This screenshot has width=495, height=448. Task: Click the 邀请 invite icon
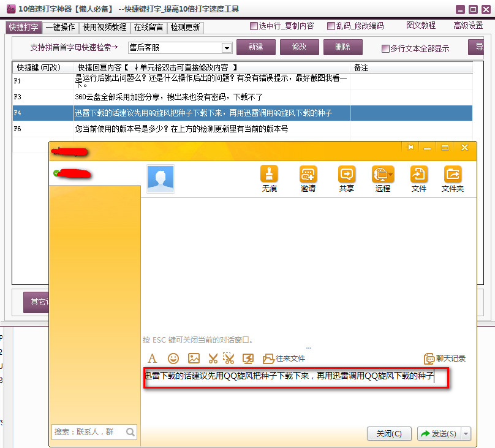pyautogui.click(x=308, y=174)
